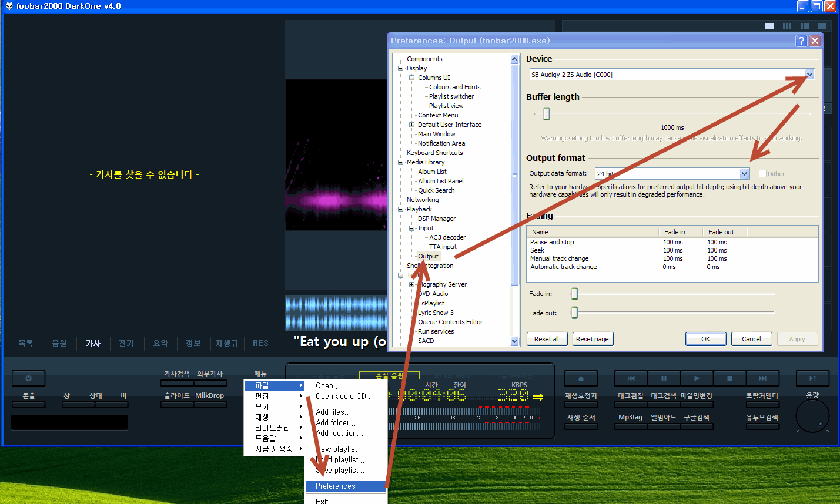
Task: Click the Buffer length slider handle
Action: coord(546,113)
